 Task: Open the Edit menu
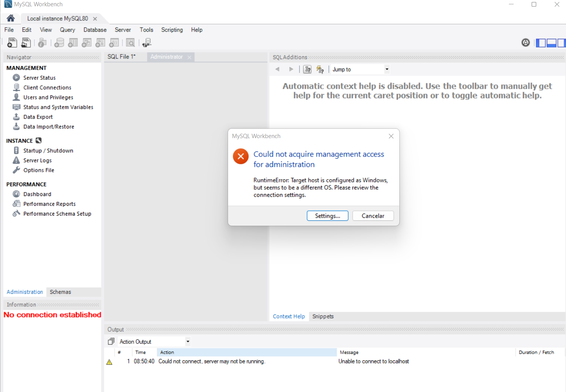[x=27, y=30]
